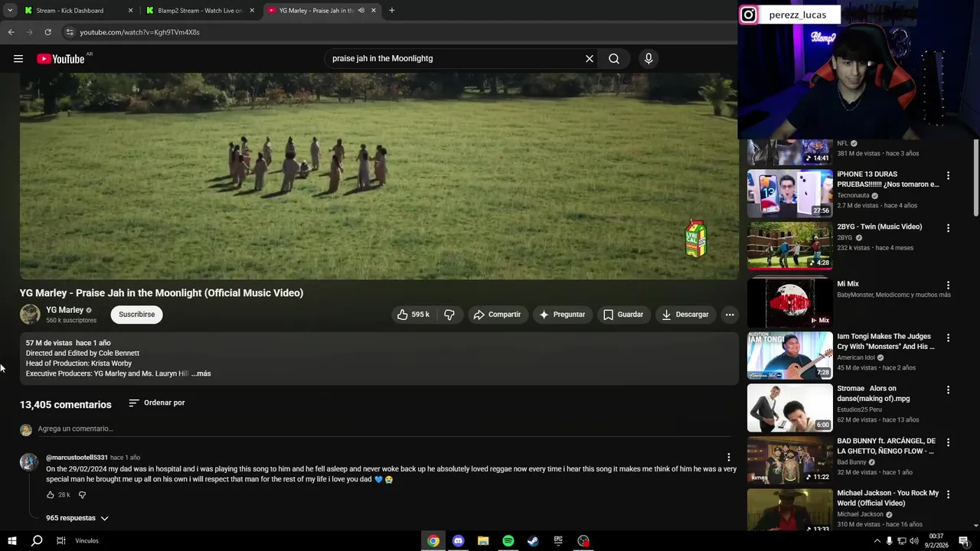Open options menu for Mi Mix
Viewport: 980px width, 551px height.
948,285
